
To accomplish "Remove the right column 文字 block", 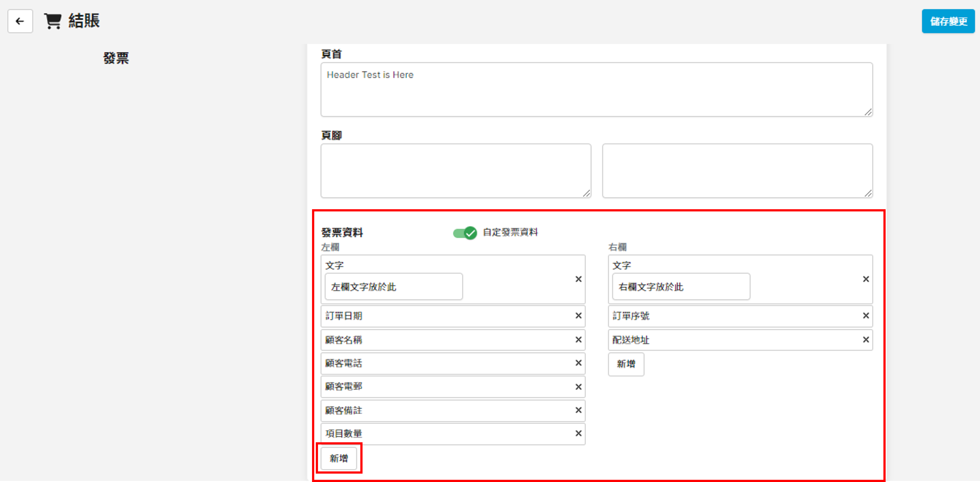I will pos(866,279).
